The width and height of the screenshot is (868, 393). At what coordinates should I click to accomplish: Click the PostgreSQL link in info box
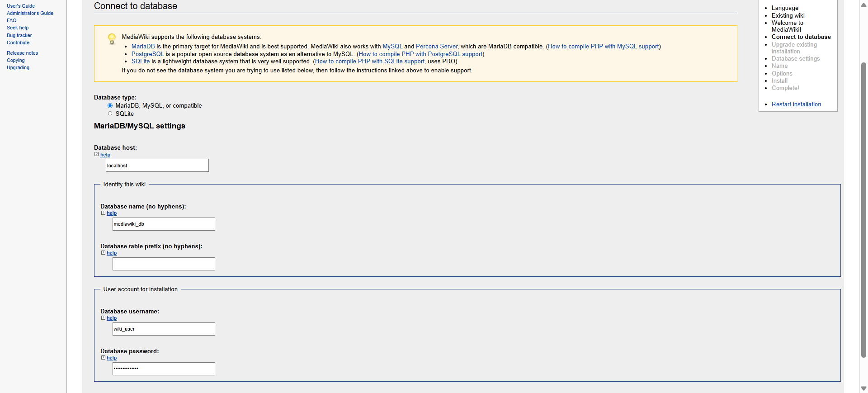(x=148, y=54)
